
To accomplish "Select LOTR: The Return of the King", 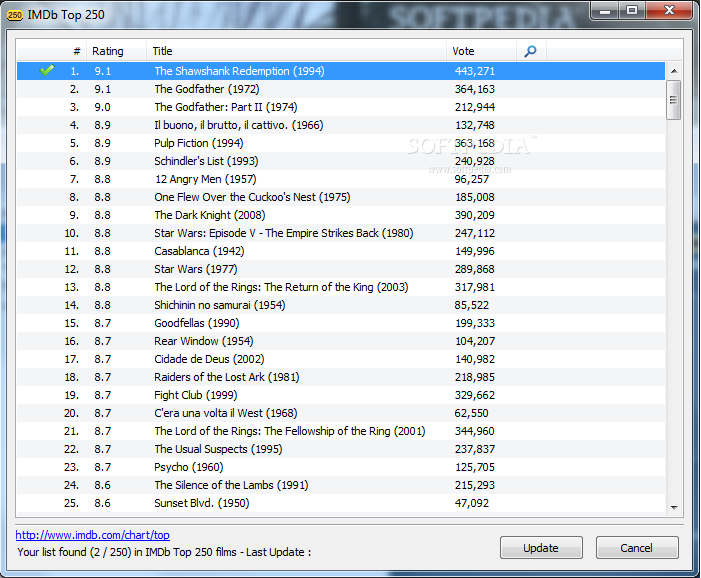I will click(x=341, y=287).
